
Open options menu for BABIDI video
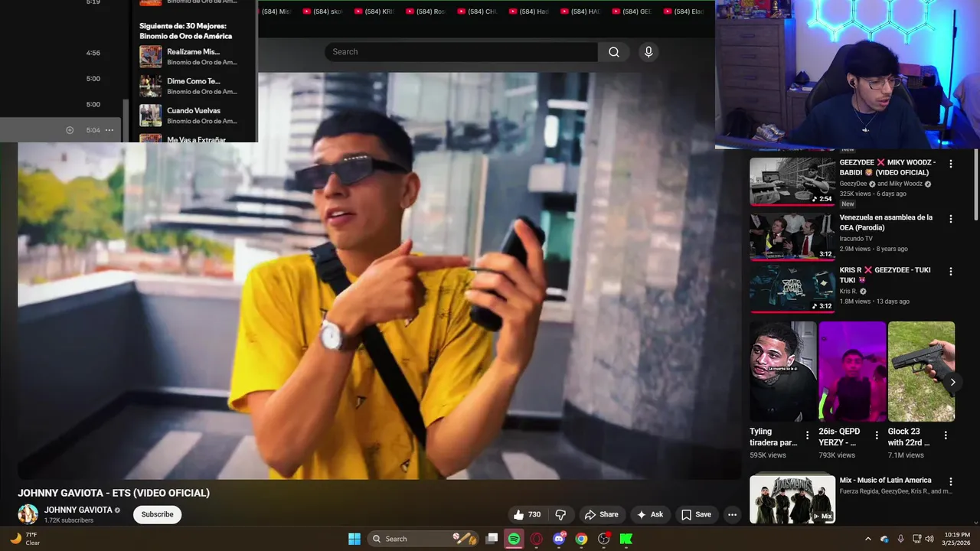[951, 164]
